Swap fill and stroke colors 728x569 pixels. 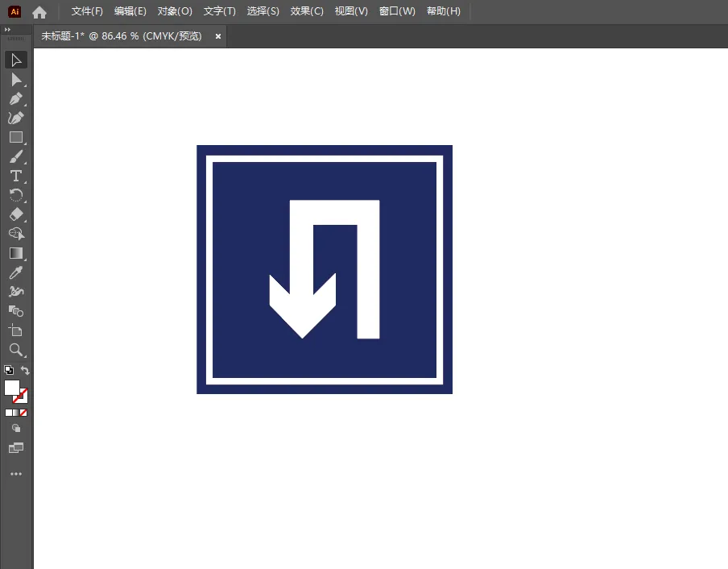point(25,370)
